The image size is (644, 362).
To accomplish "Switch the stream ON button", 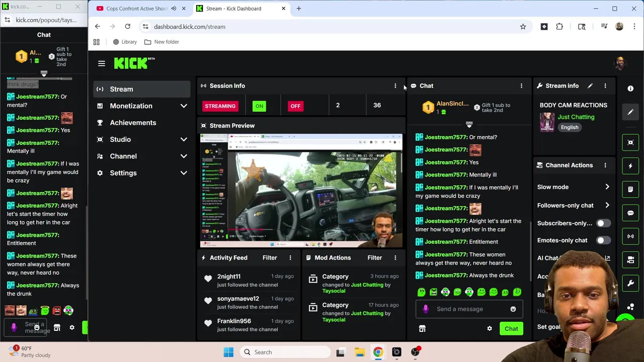I will (259, 106).
